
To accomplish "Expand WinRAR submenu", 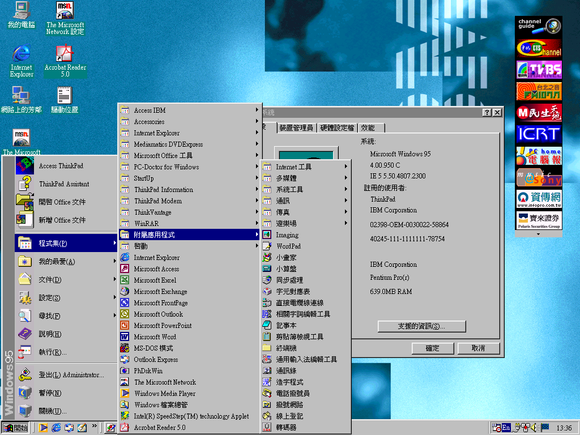I will point(189,223).
